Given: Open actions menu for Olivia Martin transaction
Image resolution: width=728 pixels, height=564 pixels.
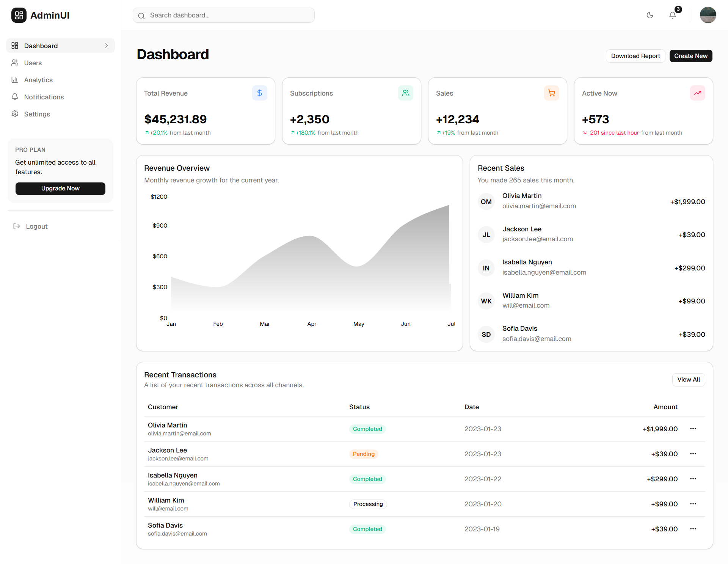Looking at the screenshot, I should click(693, 429).
